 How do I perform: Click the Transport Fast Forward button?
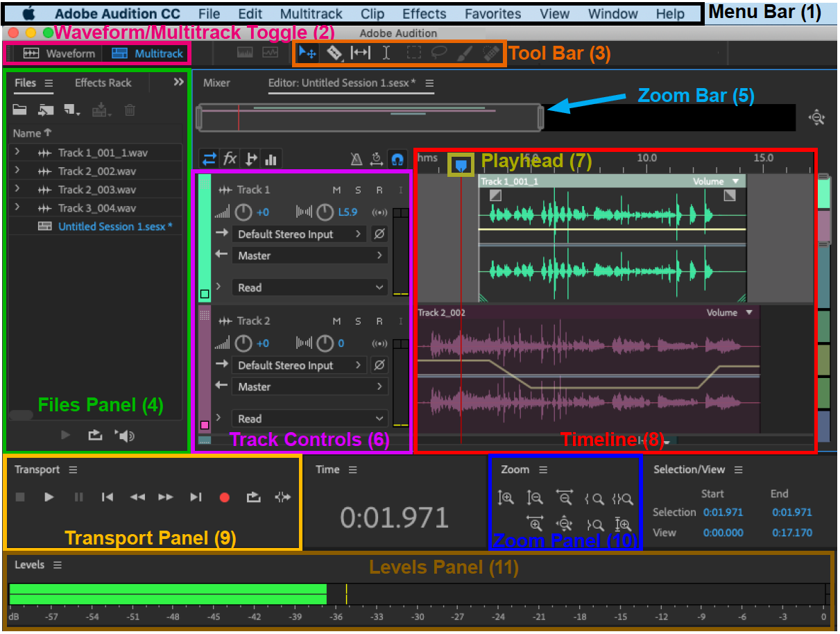pos(166,497)
